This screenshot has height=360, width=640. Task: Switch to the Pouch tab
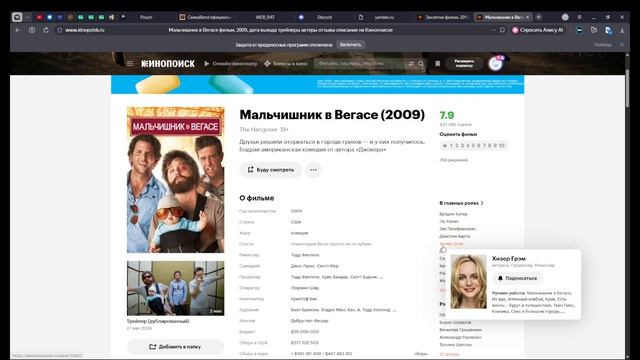click(146, 17)
